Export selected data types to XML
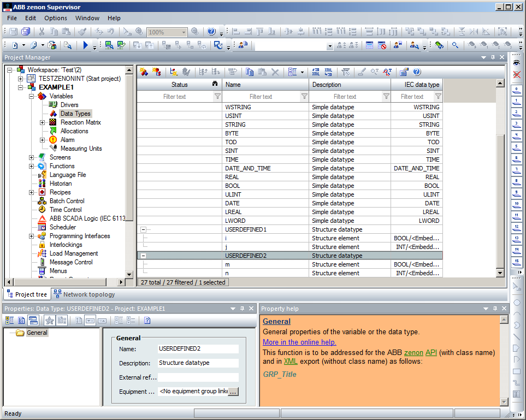This screenshot has height=420, width=526. tap(316, 72)
